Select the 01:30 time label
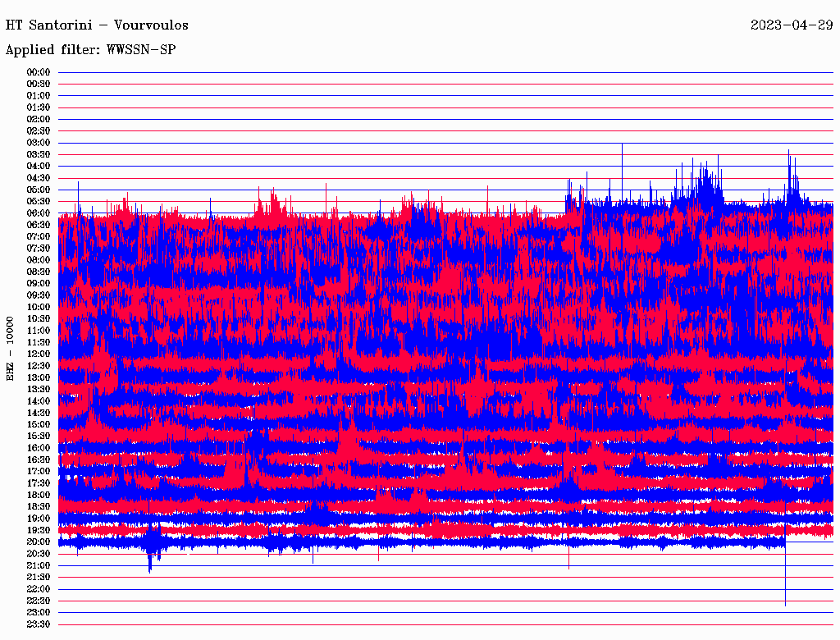Screen dimensions: 840x640 click(39, 107)
